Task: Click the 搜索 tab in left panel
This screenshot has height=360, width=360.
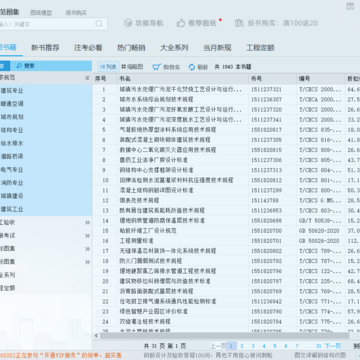Action: tap(26, 66)
